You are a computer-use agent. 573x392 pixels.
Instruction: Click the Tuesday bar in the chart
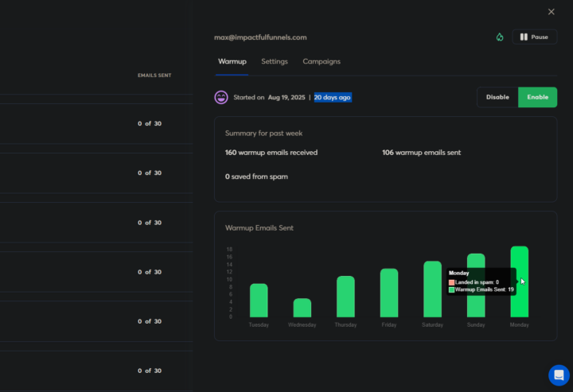pos(259,301)
